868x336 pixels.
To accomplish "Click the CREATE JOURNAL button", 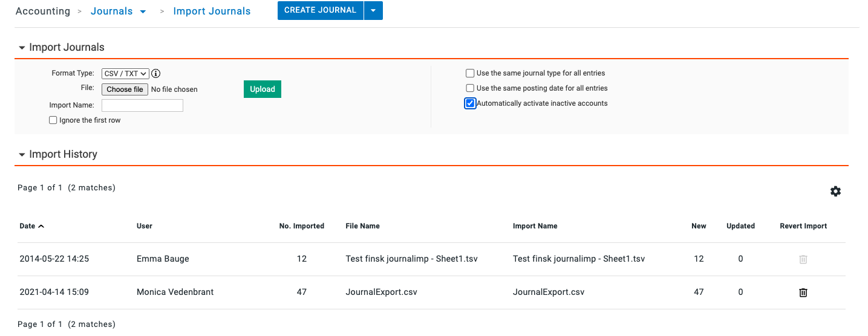I will coord(321,10).
